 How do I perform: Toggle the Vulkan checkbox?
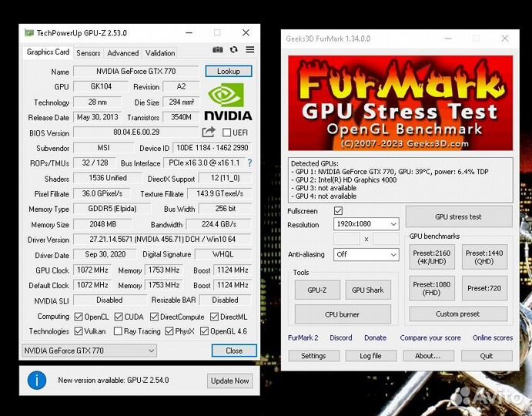click(79, 331)
